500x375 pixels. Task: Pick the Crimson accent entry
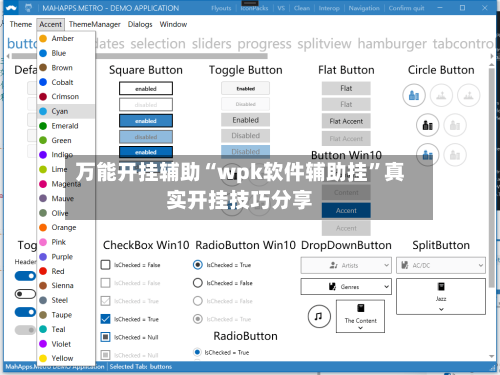[66, 96]
